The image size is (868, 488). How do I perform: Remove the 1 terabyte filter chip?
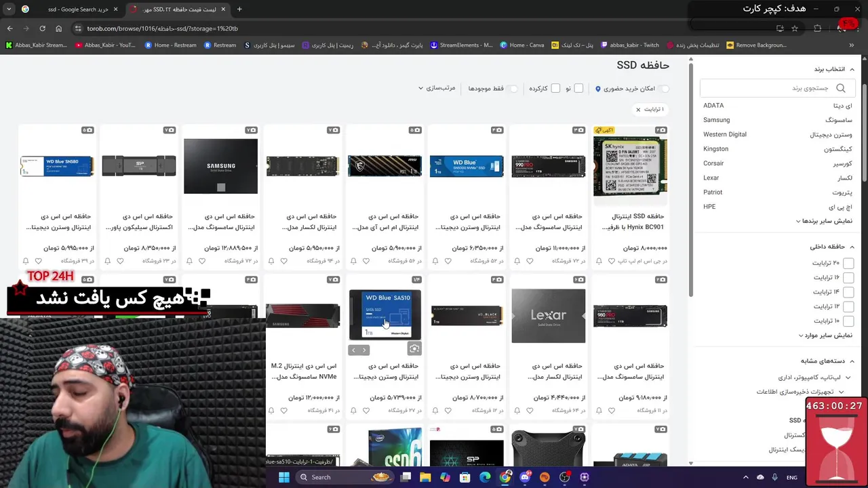(638, 109)
